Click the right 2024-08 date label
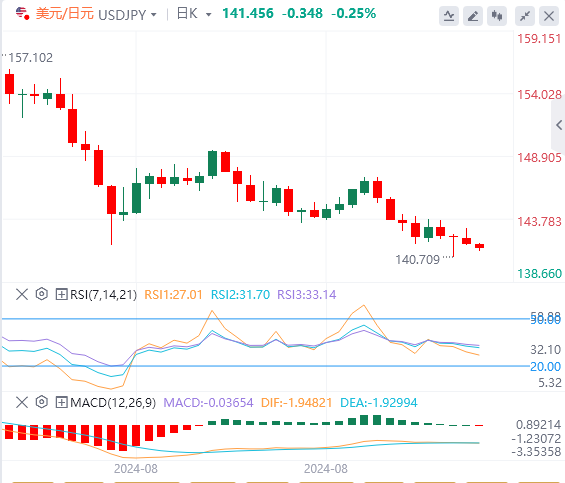 point(326,469)
